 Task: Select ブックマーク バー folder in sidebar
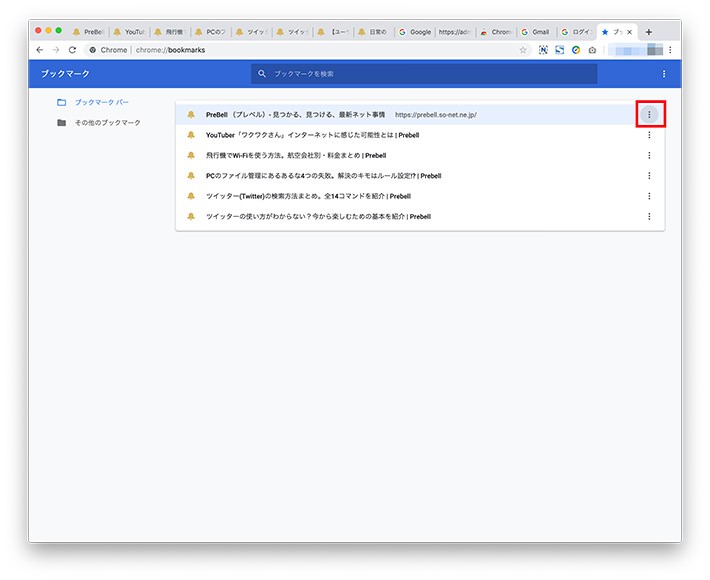(x=101, y=102)
